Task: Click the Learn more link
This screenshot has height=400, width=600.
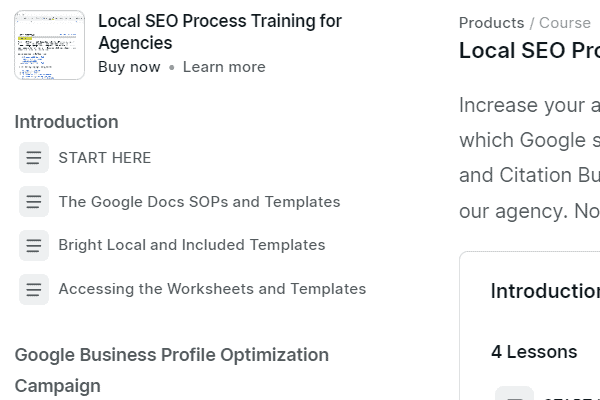Action: pyautogui.click(x=224, y=67)
